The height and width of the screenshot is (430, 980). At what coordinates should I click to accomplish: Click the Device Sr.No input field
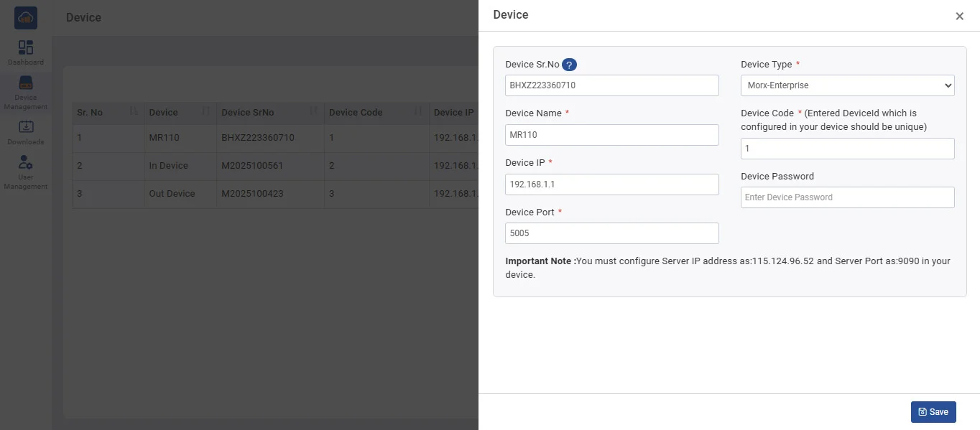click(x=611, y=85)
